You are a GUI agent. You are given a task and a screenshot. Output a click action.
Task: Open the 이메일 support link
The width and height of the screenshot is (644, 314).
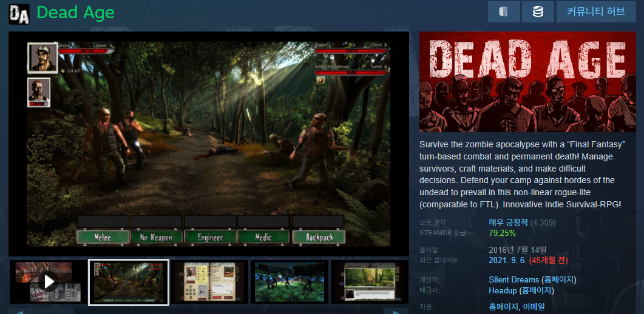coord(534,306)
